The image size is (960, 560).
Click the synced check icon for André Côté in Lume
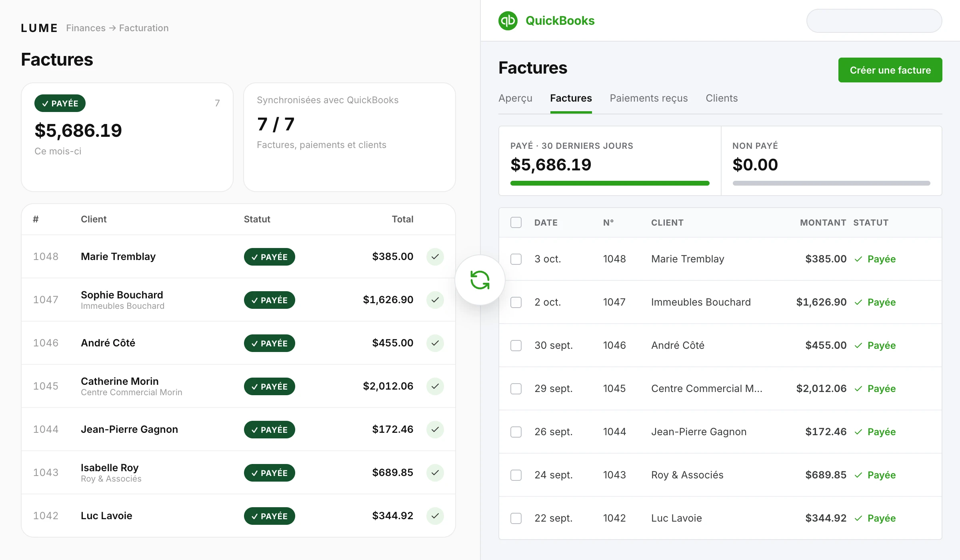435,343
